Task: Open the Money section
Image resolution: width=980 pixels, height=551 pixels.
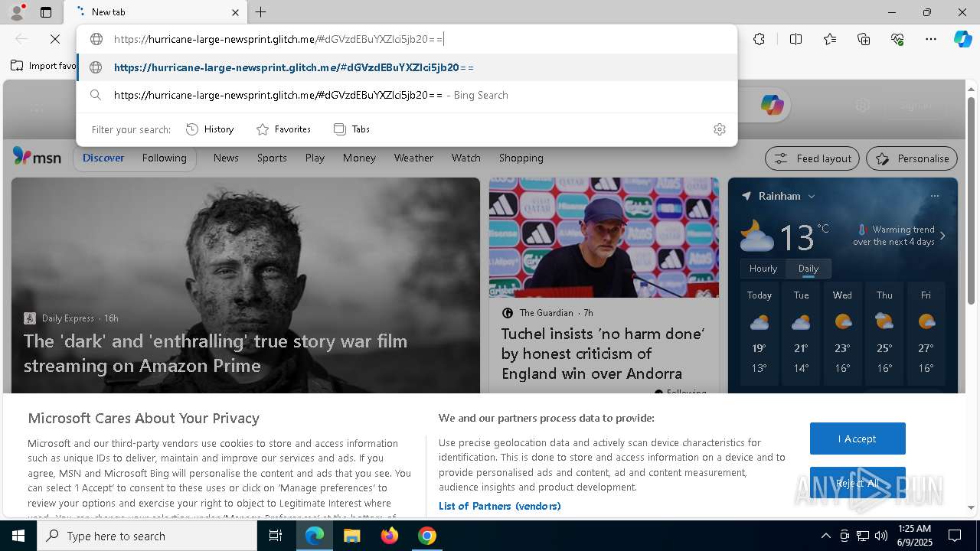Action: tap(359, 158)
